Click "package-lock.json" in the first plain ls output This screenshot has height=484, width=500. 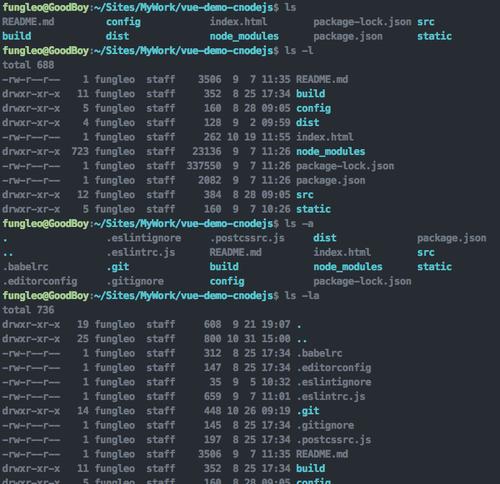coord(362,22)
